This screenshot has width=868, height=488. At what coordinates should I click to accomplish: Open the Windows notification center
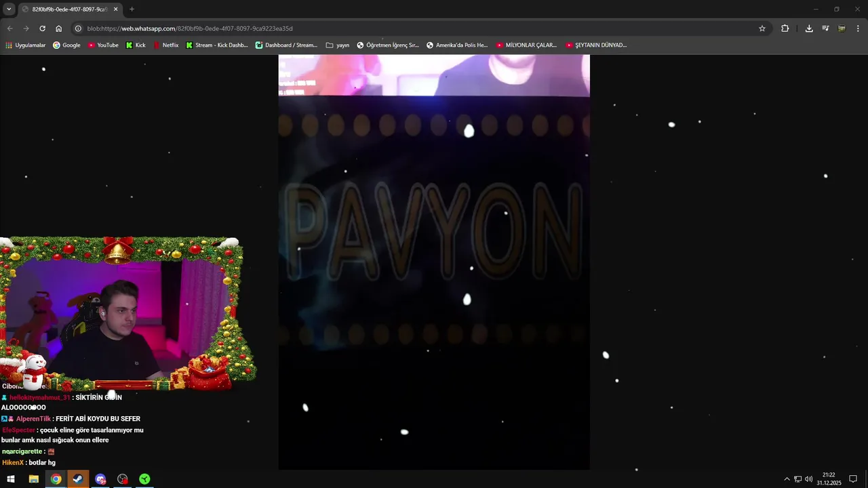(x=853, y=479)
